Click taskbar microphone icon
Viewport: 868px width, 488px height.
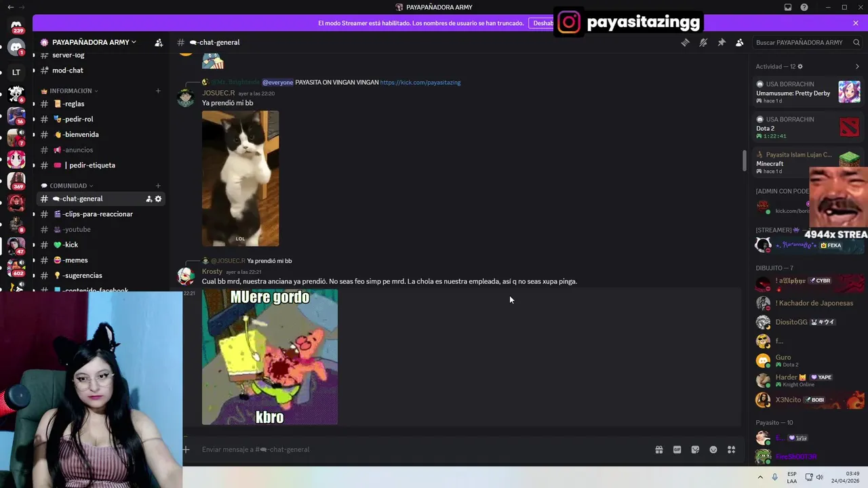click(774, 477)
